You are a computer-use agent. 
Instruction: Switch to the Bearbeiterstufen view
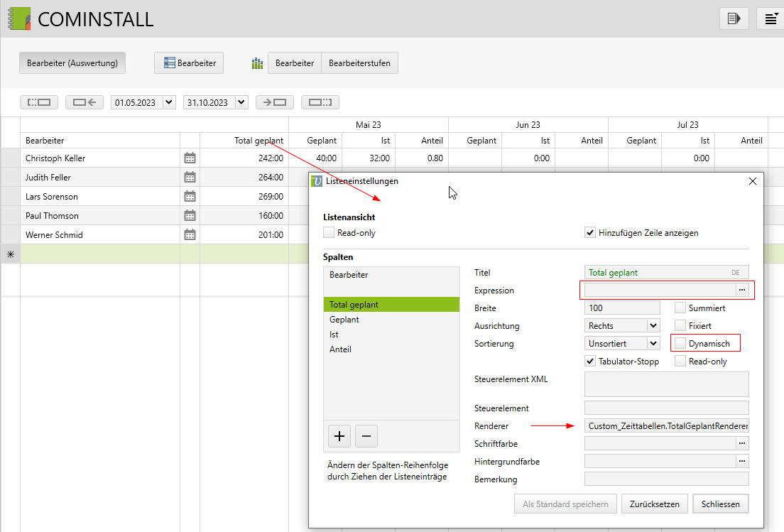pyautogui.click(x=359, y=63)
